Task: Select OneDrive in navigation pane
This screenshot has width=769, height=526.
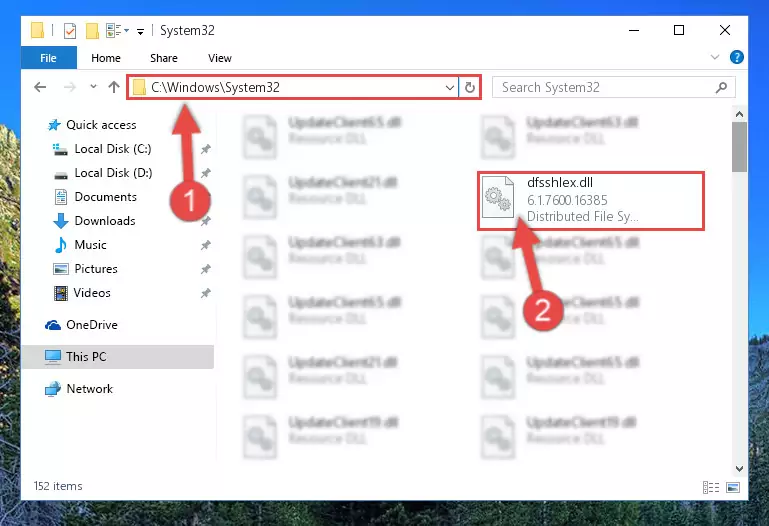Action: click(92, 325)
